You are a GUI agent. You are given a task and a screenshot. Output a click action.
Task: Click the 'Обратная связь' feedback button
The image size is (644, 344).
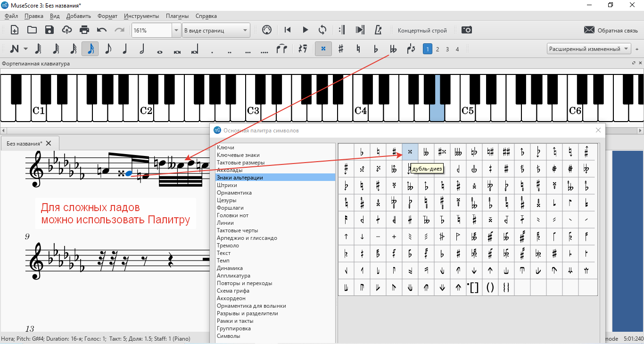[611, 30]
